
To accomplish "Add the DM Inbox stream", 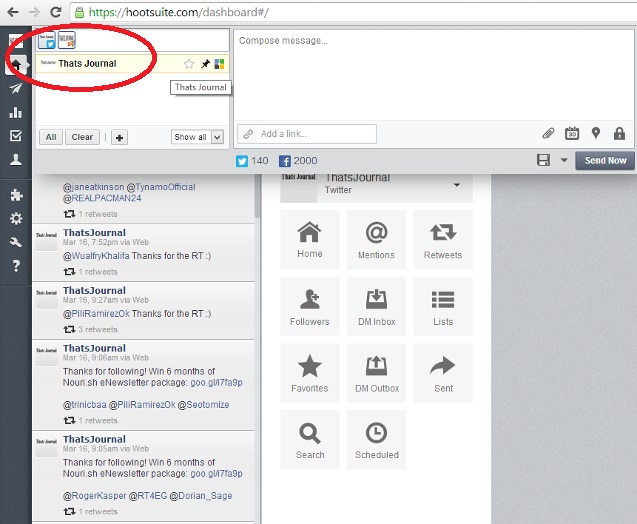I will (x=376, y=306).
